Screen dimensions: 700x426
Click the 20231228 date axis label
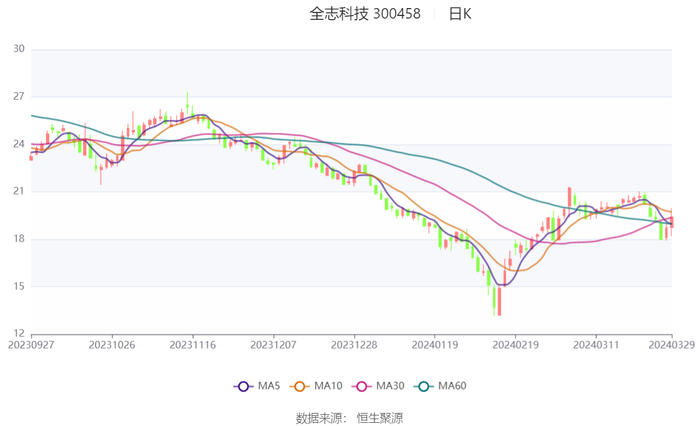354,344
